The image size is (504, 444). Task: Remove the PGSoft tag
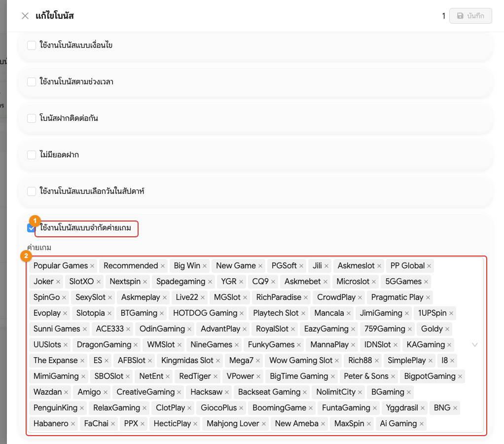[x=301, y=266]
